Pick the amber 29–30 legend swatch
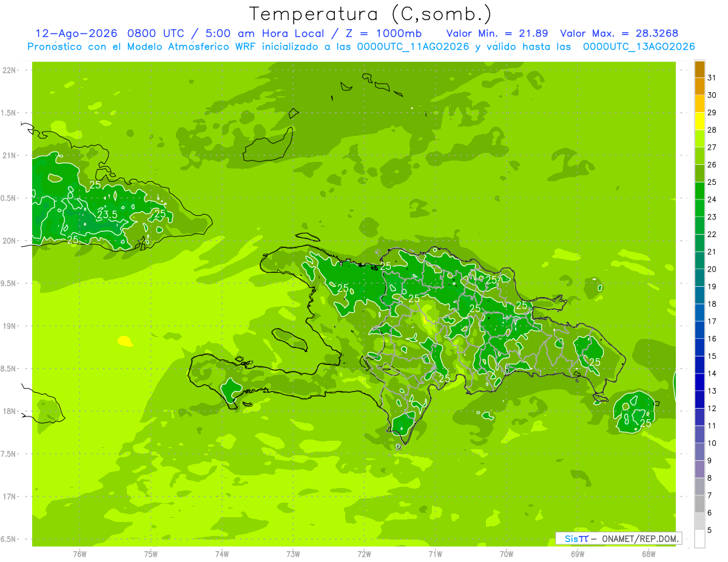 click(699, 104)
